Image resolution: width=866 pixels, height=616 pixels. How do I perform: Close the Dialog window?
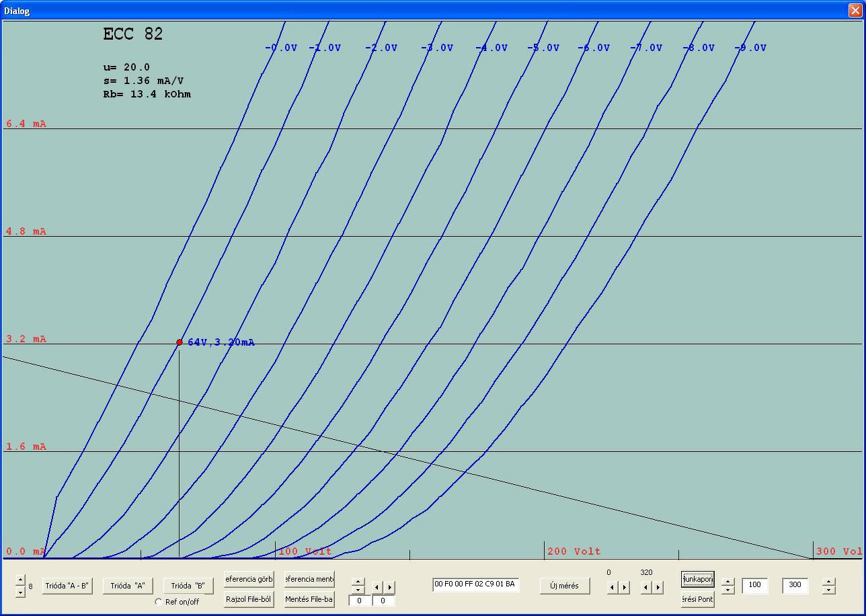point(855,10)
